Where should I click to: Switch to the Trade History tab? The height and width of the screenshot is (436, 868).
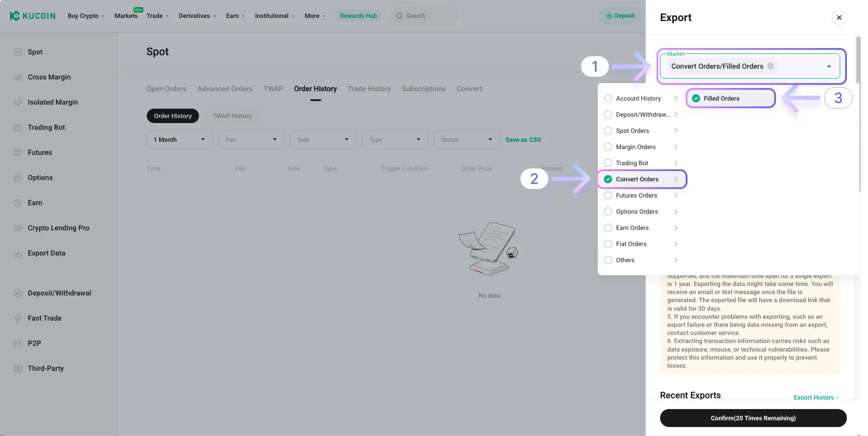369,89
